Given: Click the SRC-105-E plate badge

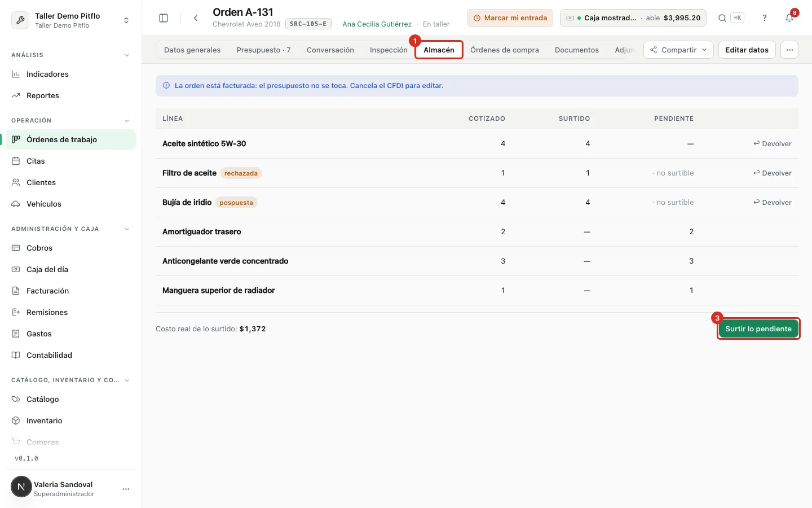Looking at the screenshot, I should pyautogui.click(x=308, y=24).
